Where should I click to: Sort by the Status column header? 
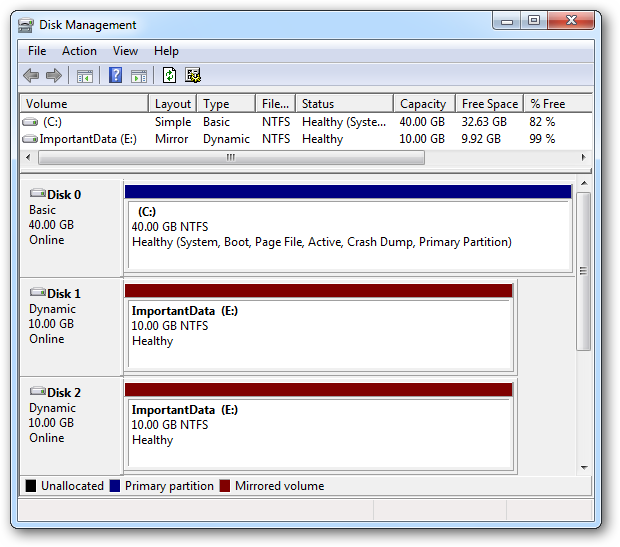click(344, 104)
